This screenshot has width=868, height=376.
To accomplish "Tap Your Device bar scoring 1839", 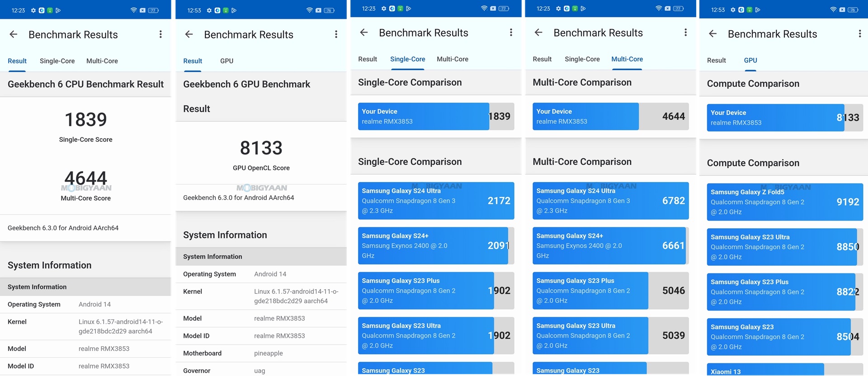I will [436, 116].
